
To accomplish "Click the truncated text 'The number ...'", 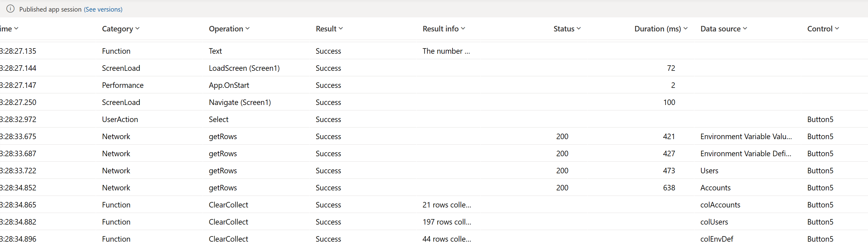I will [x=446, y=51].
